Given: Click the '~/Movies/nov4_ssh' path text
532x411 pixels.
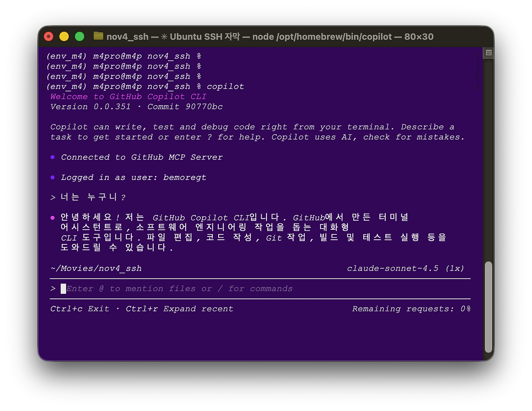Looking at the screenshot, I should (96, 268).
